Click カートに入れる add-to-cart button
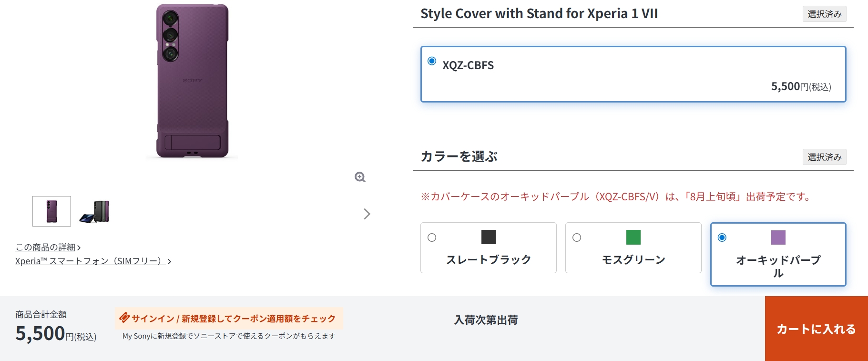The image size is (868, 361). coord(817,329)
